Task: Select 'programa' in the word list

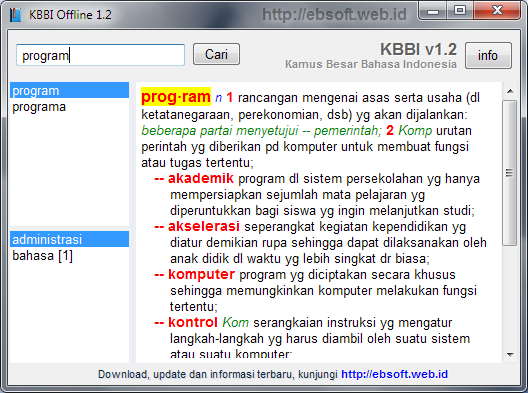Action: [x=69, y=107]
